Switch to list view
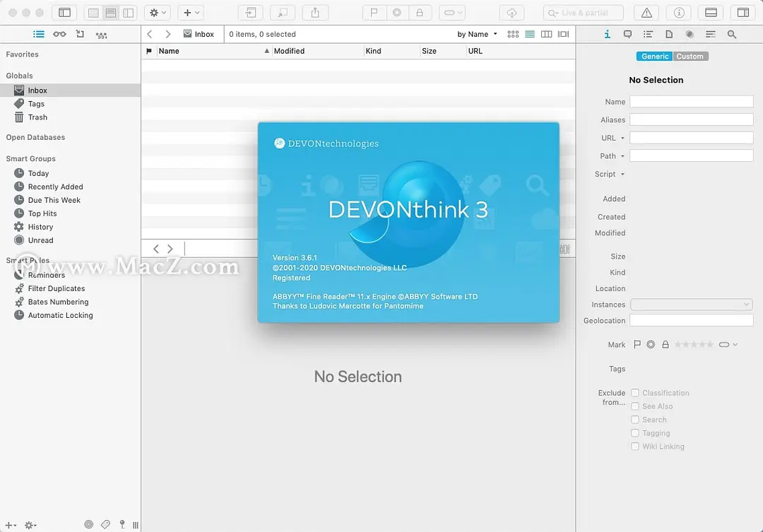The image size is (763, 532). (x=530, y=34)
